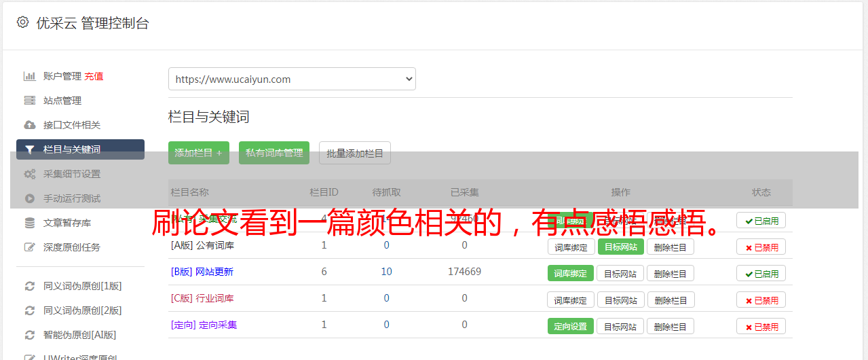
Task: Toggle 已禁用 status of 行业词库 row
Action: tap(761, 300)
